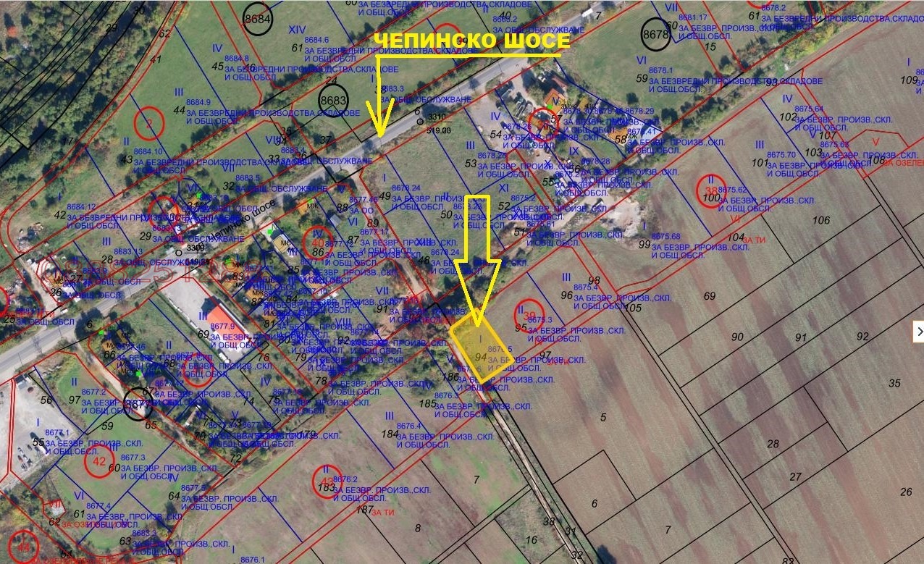Select the red circle numbered 42
This screenshot has width=924, height=564.
point(99,460)
